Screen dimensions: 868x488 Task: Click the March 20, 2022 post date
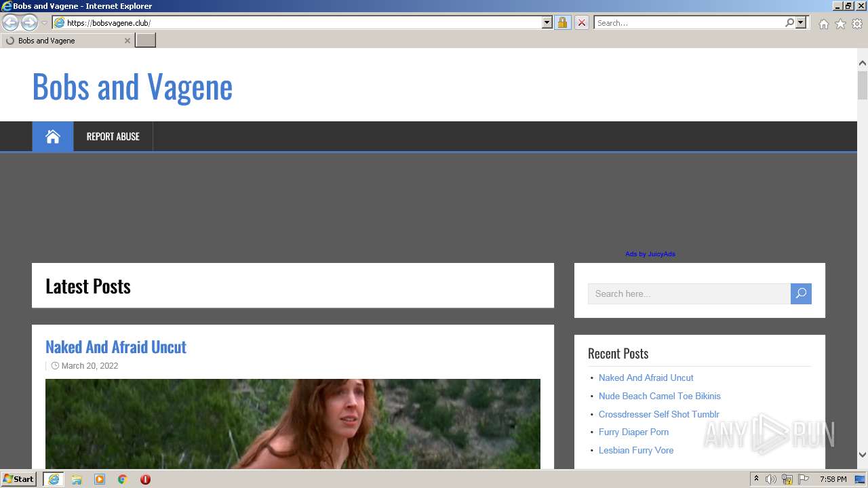tap(90, 366)
